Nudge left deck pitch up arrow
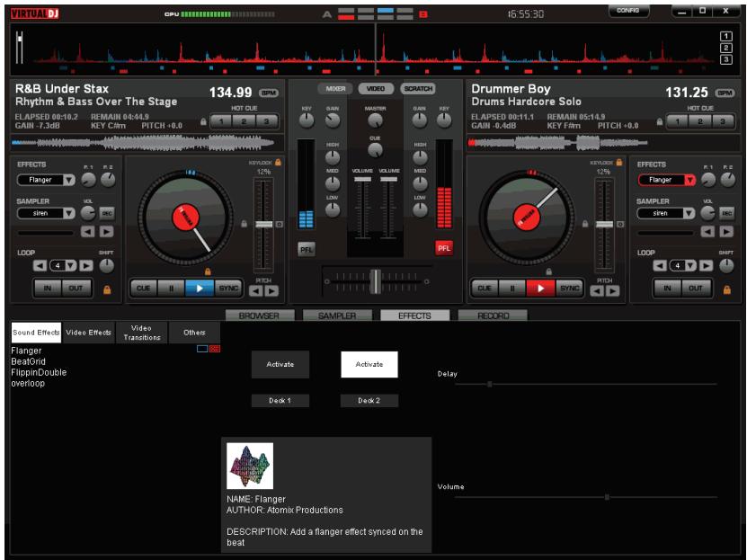Image resolution: width=747 pixels, height=560 pixels. (271, 291)
